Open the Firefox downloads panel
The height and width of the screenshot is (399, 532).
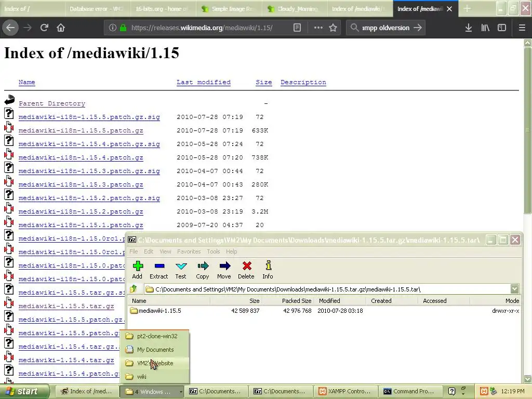pyautogui.click(x=469, y=28)
